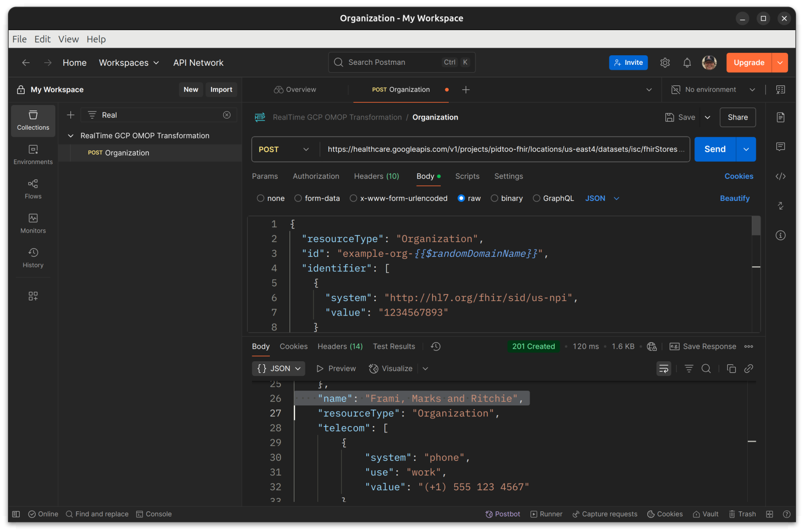Select the none body type radio
This screenshot has width=804, height=532.
tap(261, 198)
